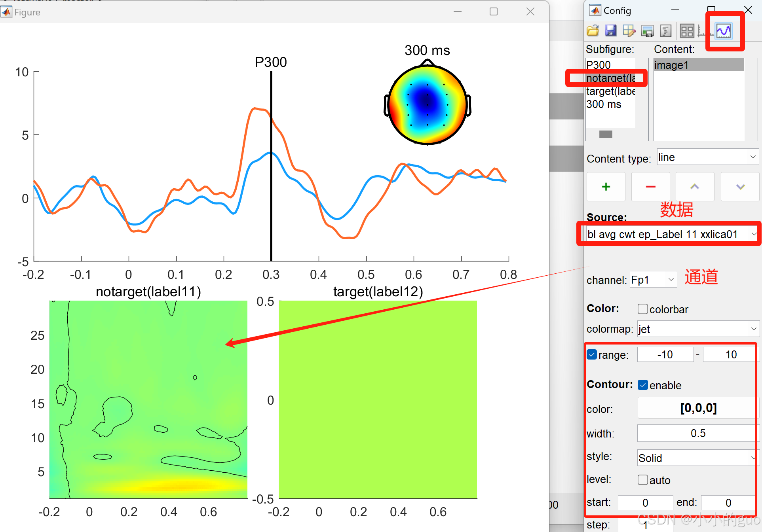This screenshot has height=532, width=762.
Task: Select the subfigure grid layout icon
Action: [x=687, y=31]
